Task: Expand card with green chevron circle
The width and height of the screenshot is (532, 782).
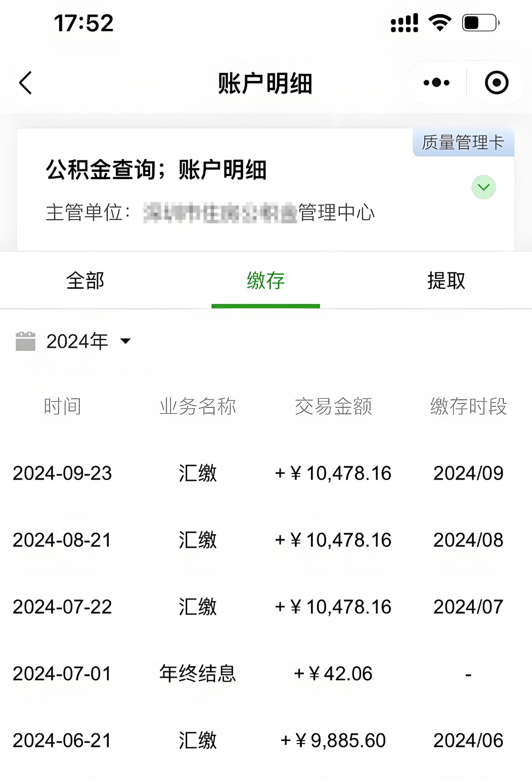Action: (x=483, y=187)
